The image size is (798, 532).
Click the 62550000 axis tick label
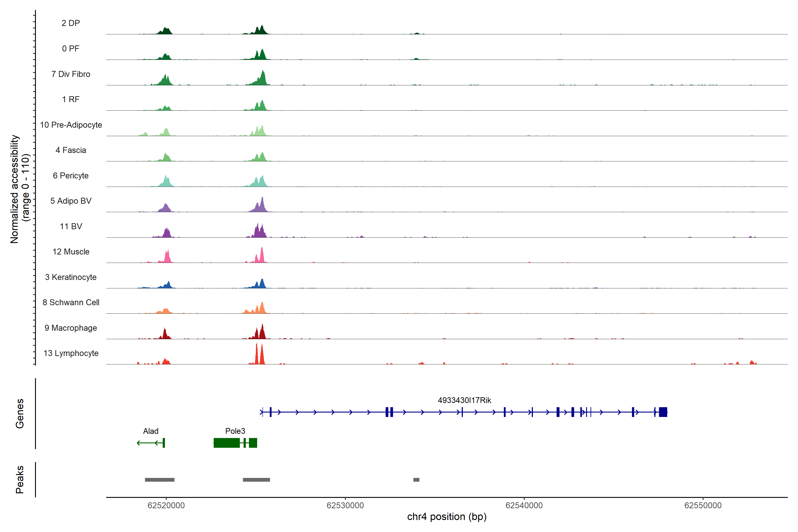pyautogui.click(x=703, y=506)
